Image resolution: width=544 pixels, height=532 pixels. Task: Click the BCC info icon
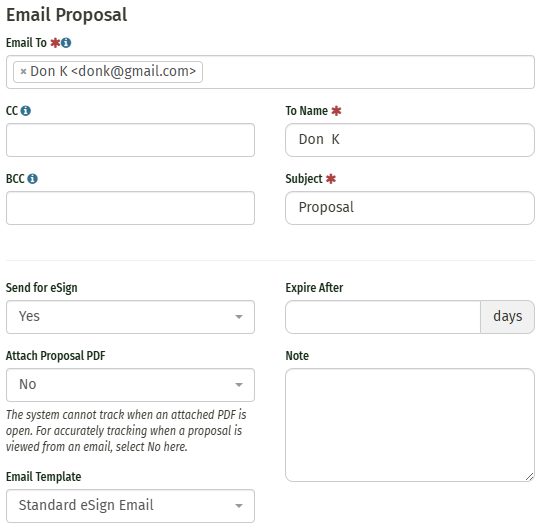point(33,179)
